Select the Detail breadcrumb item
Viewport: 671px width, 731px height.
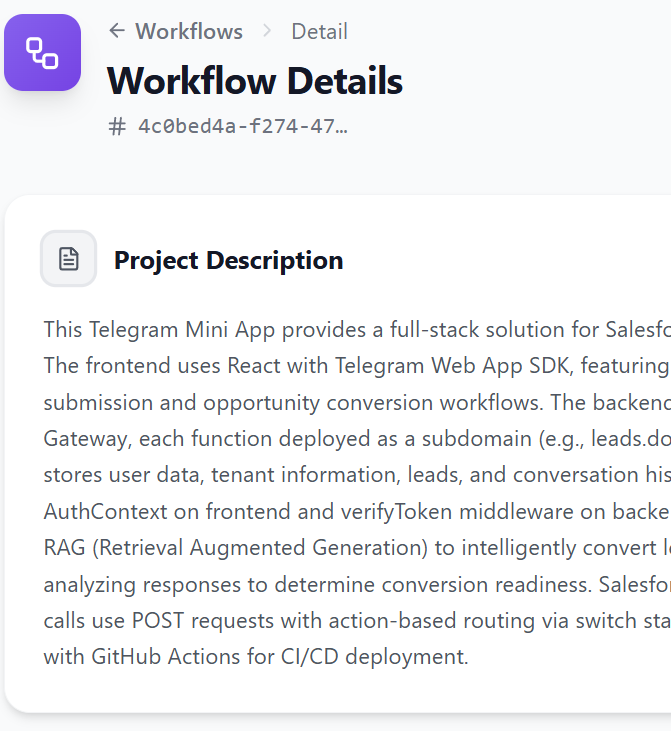pos(319,31)
